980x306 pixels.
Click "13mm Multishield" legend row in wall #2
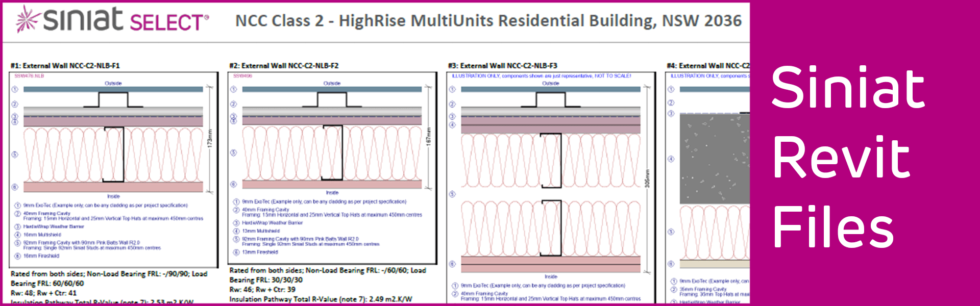tap(257, 232)
